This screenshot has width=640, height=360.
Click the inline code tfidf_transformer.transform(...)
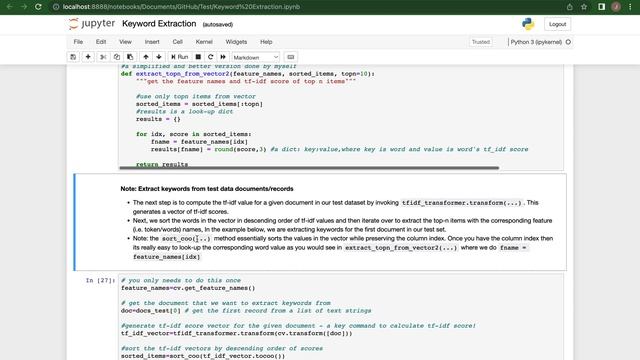tap(462, 203)
